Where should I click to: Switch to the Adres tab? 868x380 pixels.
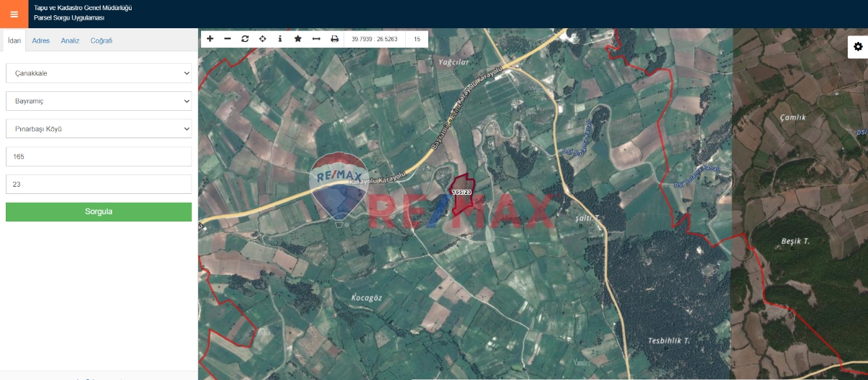click(41, 41)
